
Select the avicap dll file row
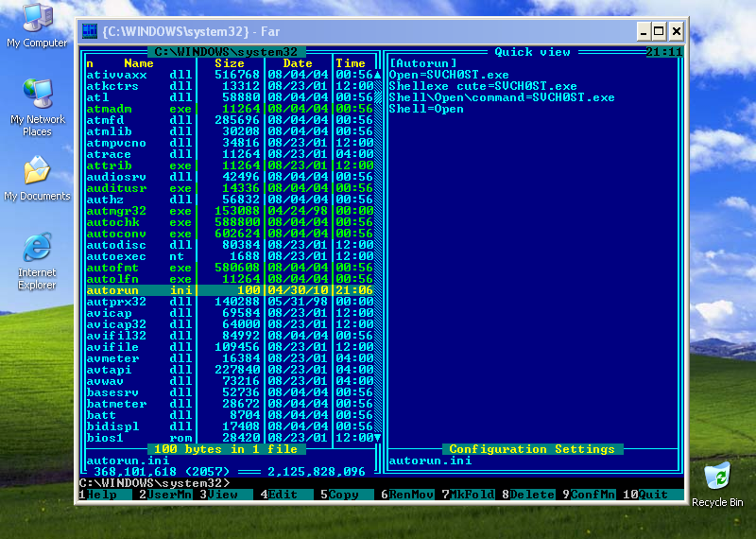tap(230, 313)
